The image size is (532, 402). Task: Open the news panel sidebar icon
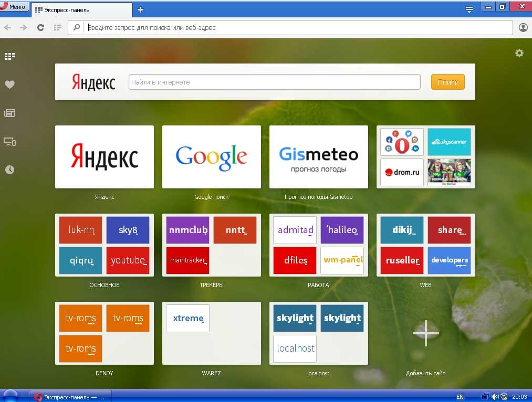9,113
